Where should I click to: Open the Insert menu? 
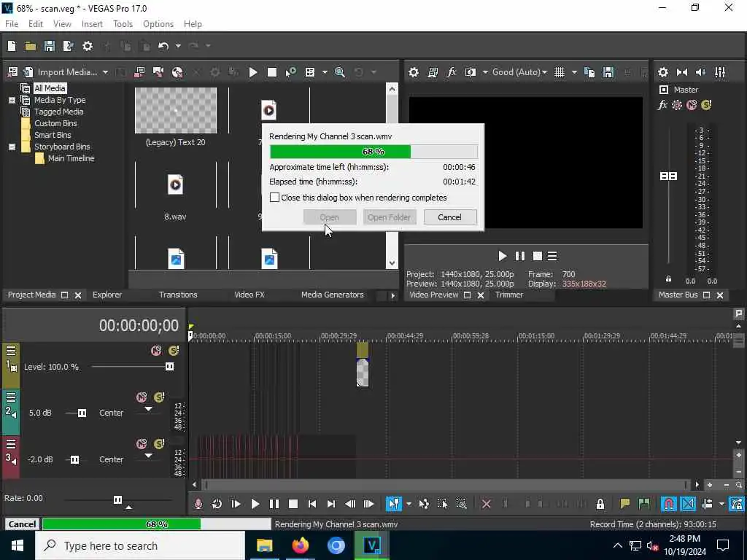click(x=92, y=24)
